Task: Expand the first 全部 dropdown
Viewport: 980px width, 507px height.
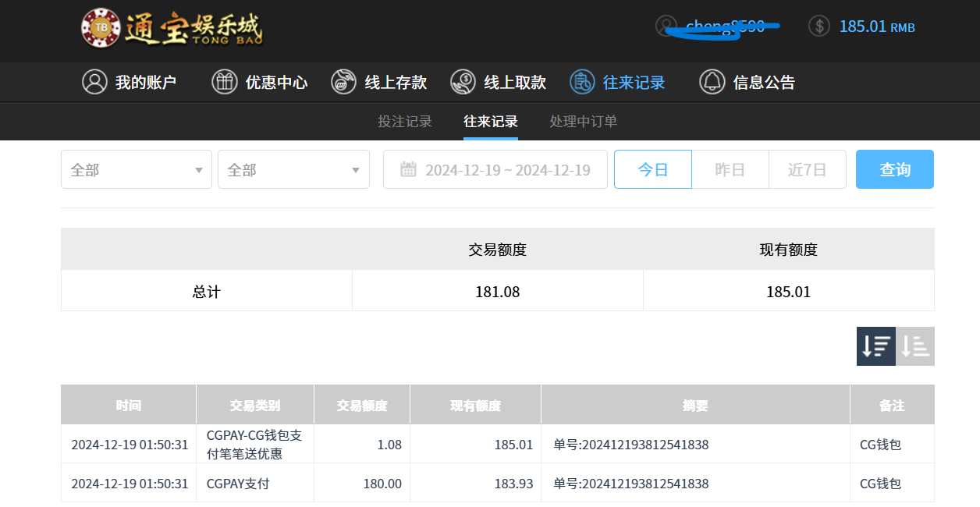Action: click(x=137, y=169)
